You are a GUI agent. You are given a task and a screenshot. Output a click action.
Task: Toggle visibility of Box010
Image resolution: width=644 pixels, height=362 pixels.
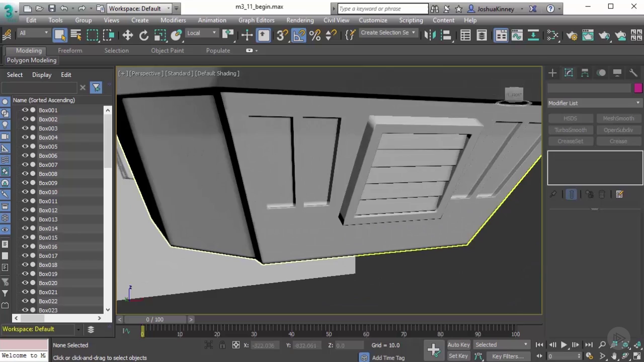coord(25,192)
